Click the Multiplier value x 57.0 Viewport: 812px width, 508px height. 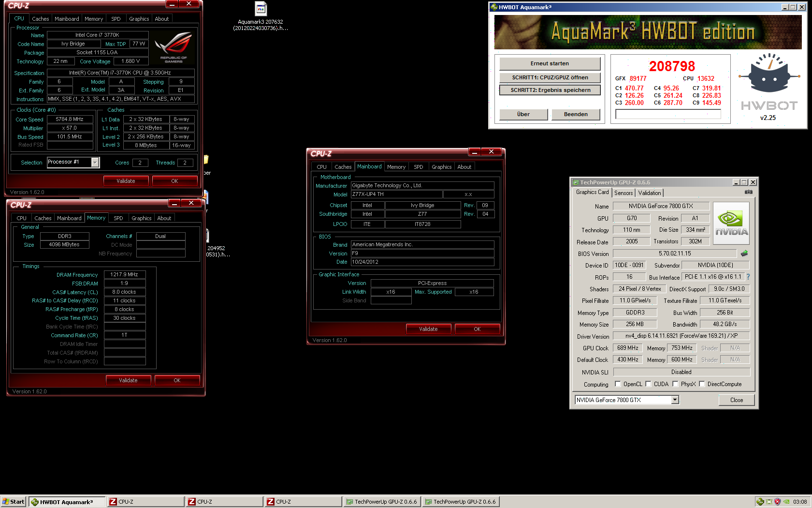[x=70, y=128]
